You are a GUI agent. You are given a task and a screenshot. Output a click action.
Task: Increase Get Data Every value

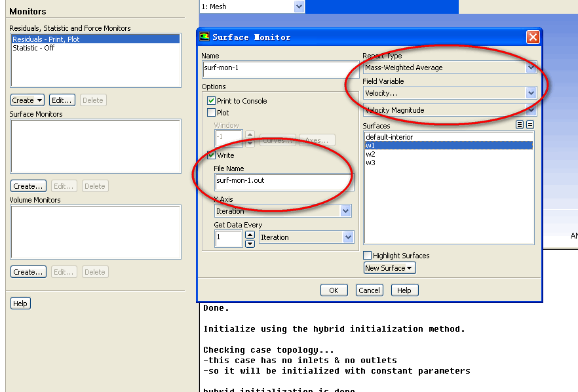(x=250, y=235)
